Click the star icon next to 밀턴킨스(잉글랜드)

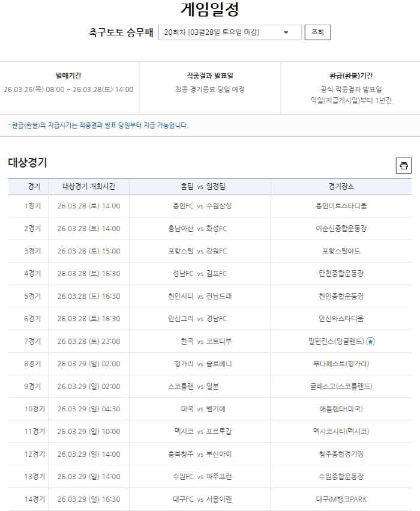(370, 342)
